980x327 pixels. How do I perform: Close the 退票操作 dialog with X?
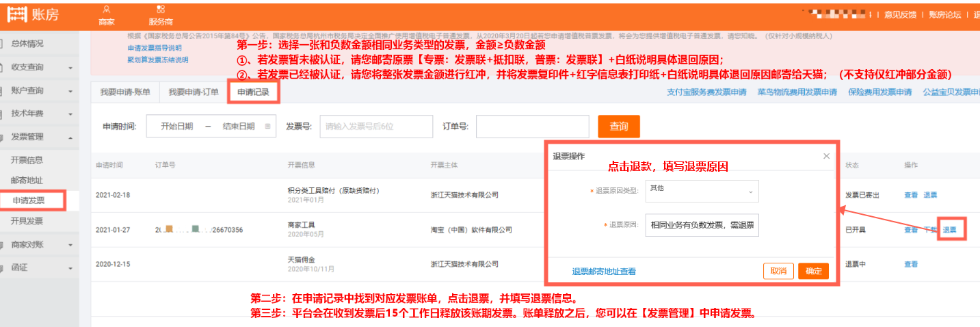[x=826, y=156]
